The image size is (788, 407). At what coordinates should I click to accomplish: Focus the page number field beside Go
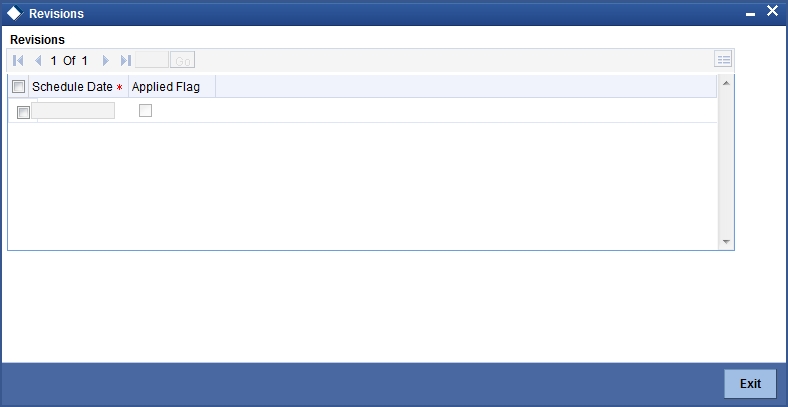tap(152, 60)
